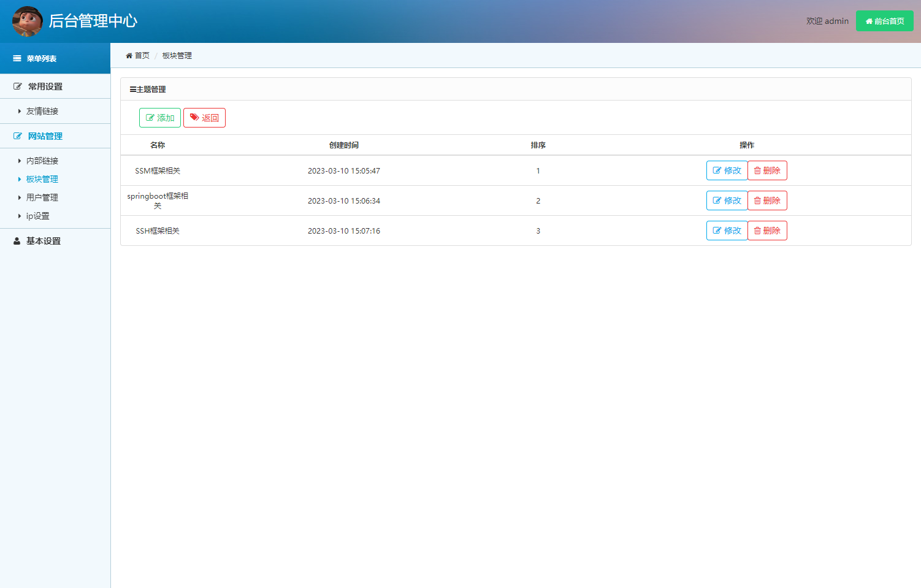Click the 返回 button
The image size is (921, 588).
(x=204, y=118)
